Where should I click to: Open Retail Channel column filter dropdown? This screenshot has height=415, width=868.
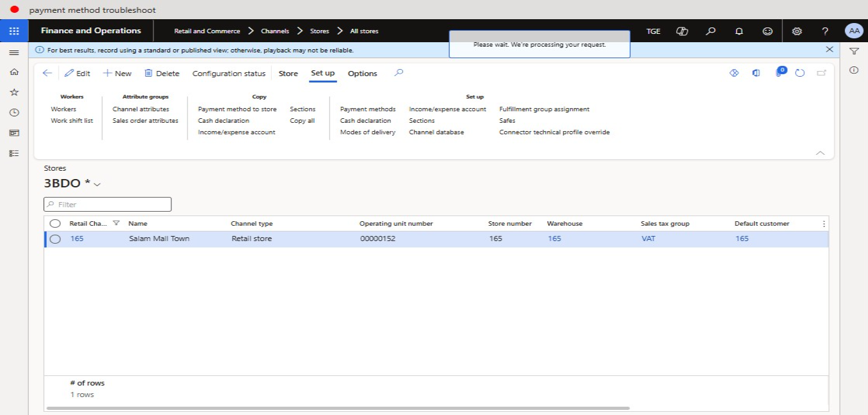(x=116, y=224)
